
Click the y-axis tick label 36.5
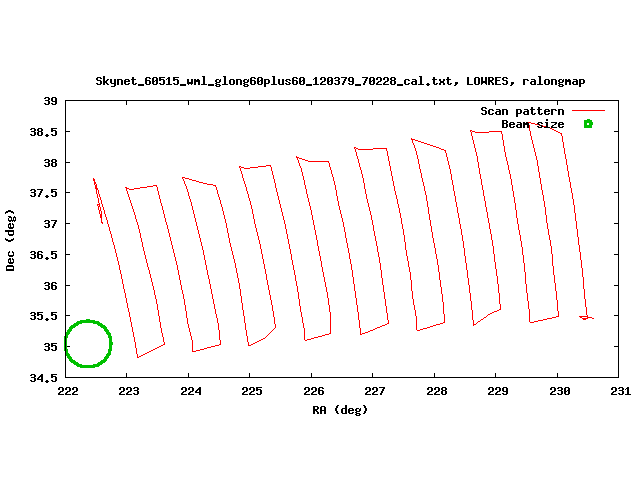pos(43,255)
